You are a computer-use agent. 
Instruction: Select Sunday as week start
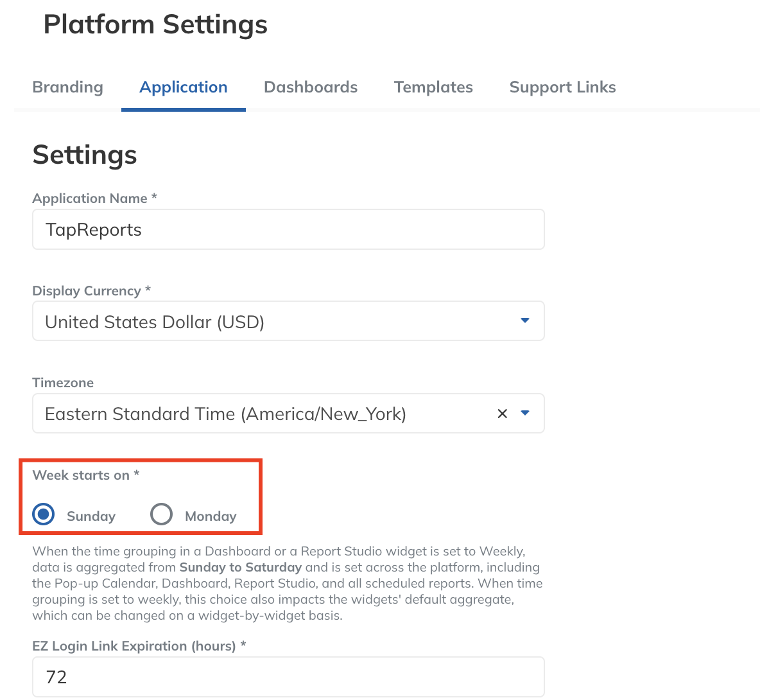click(44, 514)
